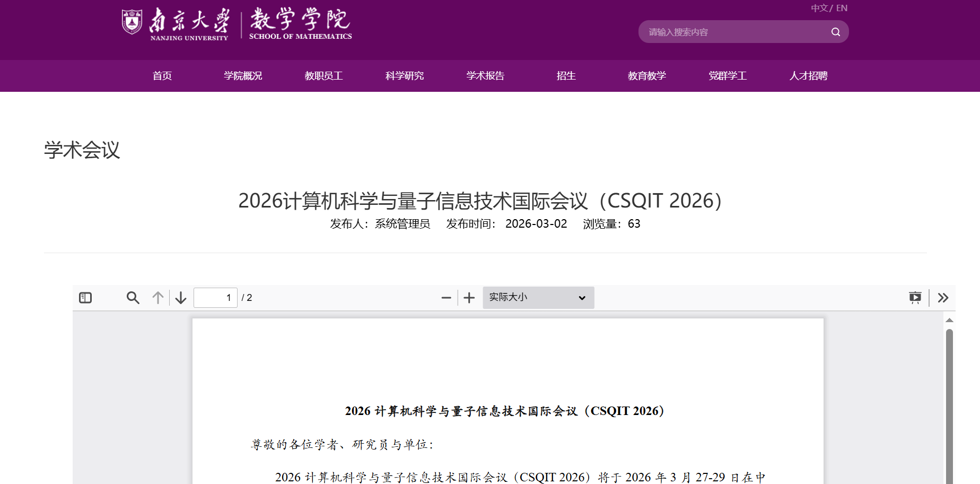Switch the site language to EN
This screenshot has height=484, width=980.
click(842, 8)
